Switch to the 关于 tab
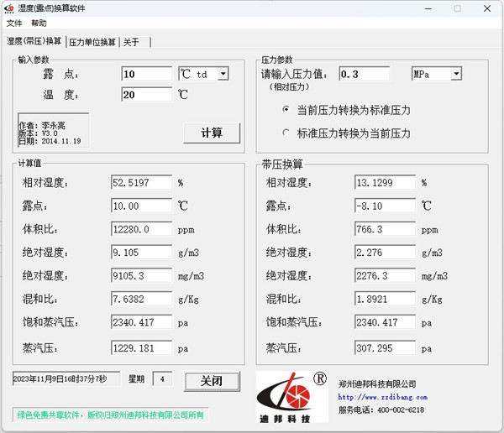This screenshot has width=504, height=433. click(x=132, y=41)
